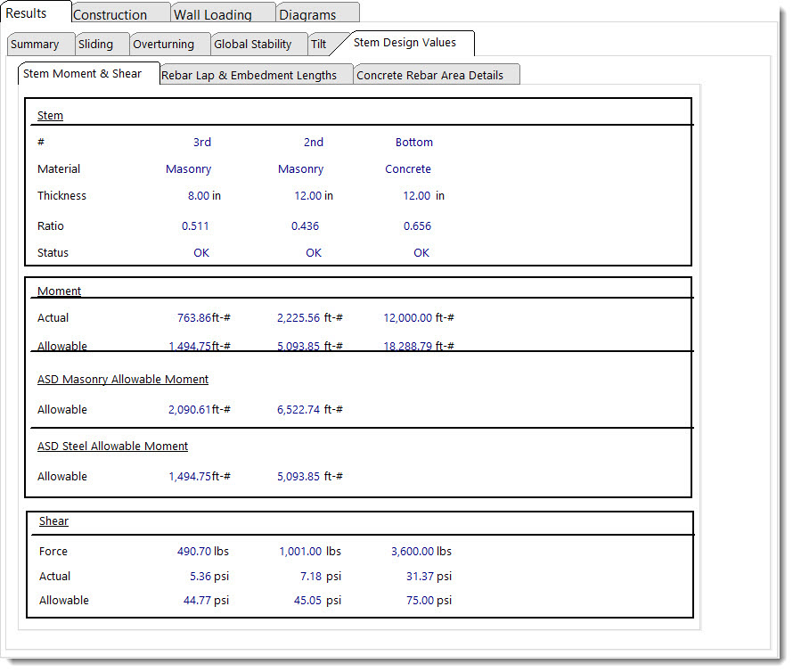The image size is (793, 672).
Task: Open the Global Stability tab
Action: [253, 45]
